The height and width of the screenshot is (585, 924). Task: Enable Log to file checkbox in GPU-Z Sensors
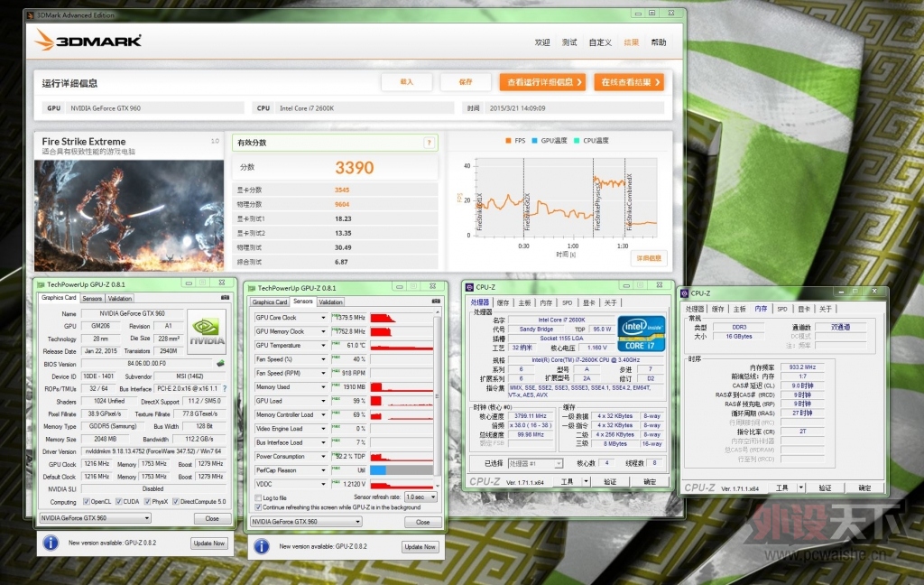[258, 497]
